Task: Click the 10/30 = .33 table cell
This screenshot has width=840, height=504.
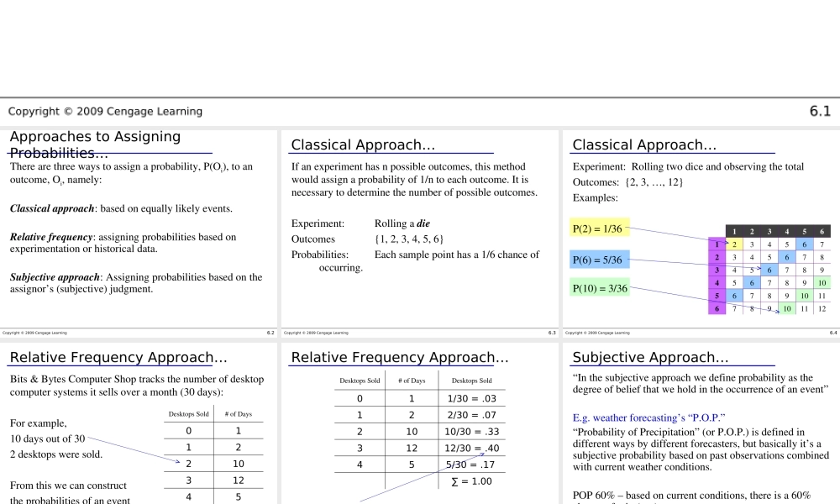Action: pyautogui.click(x=471, y=432)
